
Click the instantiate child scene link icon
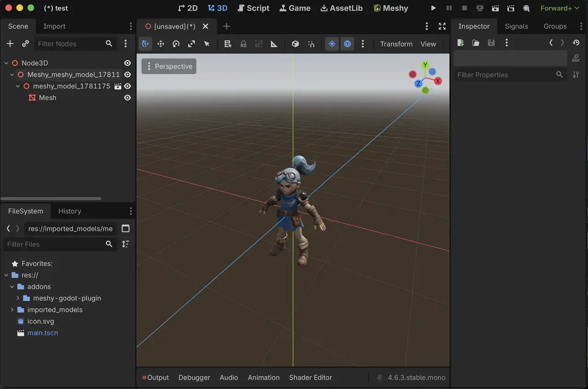26,44
